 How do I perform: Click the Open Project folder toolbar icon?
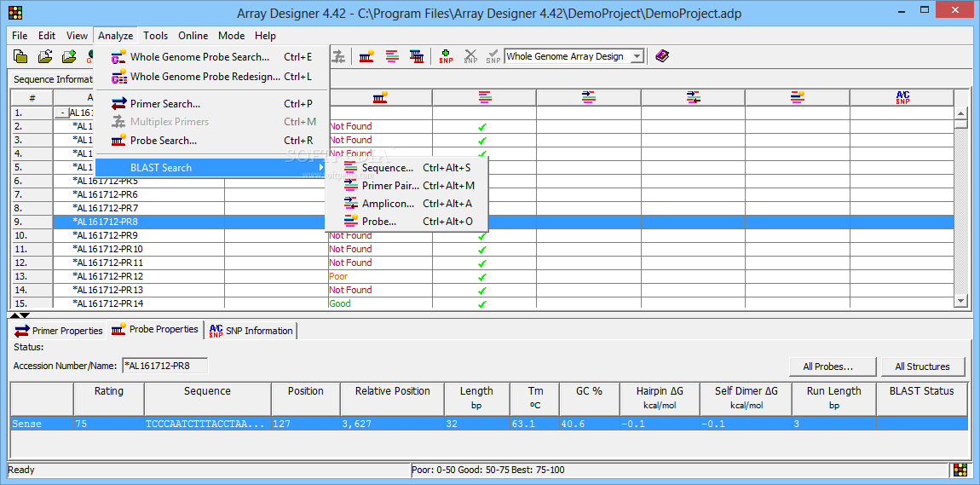(45, 57)
